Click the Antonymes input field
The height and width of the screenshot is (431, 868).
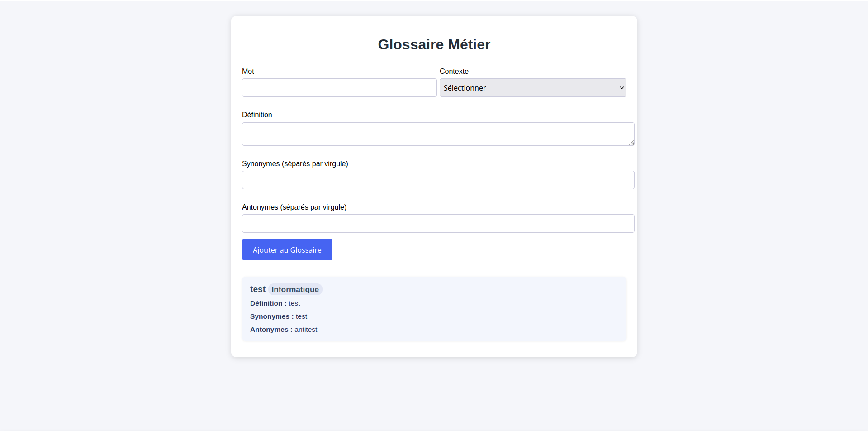[x=438, y=224]
